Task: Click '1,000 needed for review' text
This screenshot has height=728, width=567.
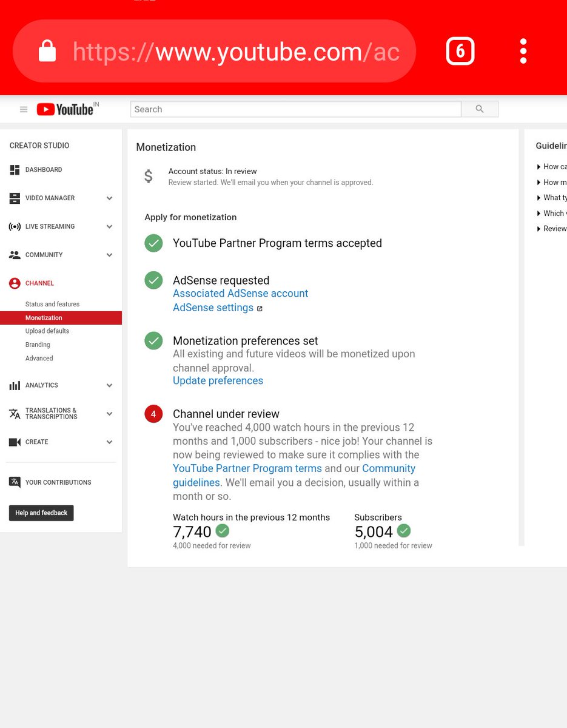Action: coord(393,546)
